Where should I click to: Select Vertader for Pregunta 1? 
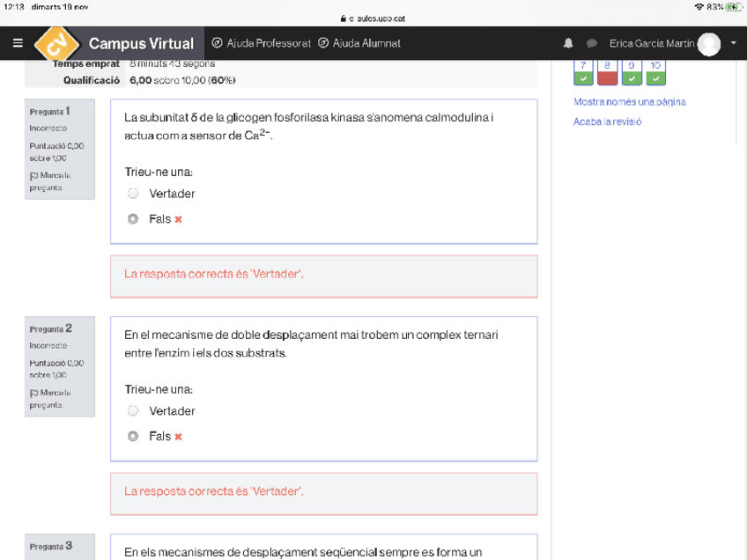[x=133, y=194]
